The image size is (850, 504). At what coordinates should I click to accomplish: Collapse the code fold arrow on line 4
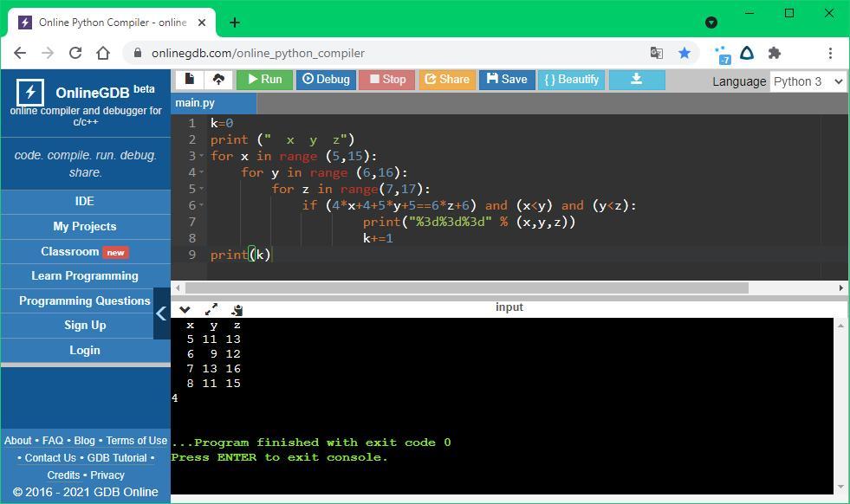202,172
